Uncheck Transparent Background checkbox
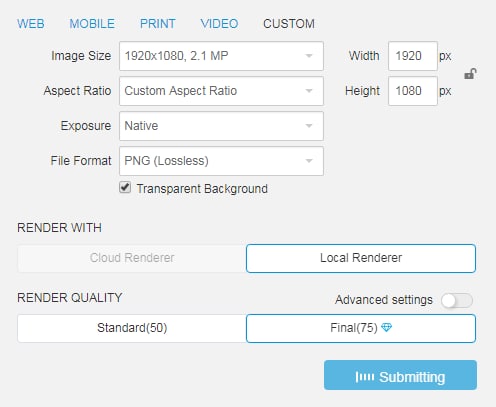 (125, 188)
